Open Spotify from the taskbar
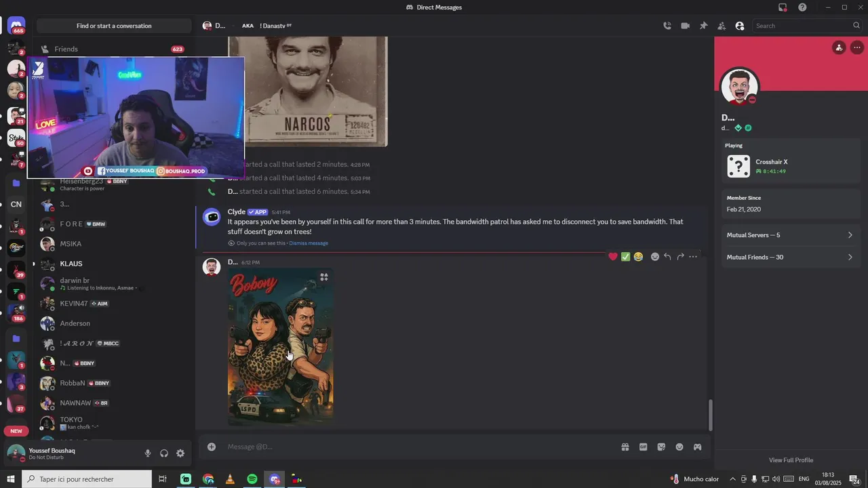The width and height of the screenshot is (868, 488). tap(252, 479)
